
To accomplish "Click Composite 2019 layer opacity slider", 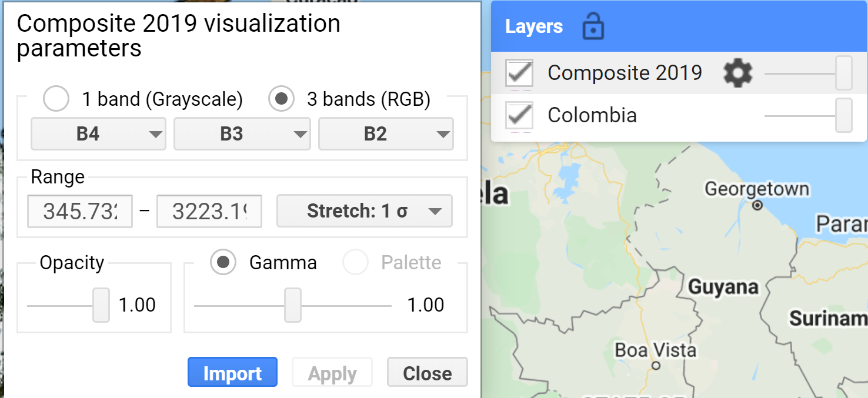I will pos(843,73).
